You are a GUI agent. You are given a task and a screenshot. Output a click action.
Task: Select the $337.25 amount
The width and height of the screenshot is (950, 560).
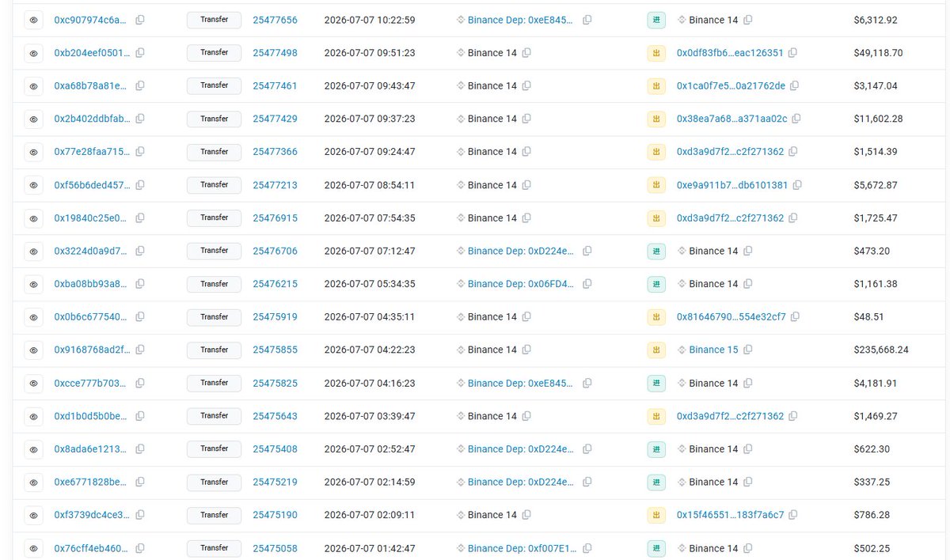pos(872,482)
